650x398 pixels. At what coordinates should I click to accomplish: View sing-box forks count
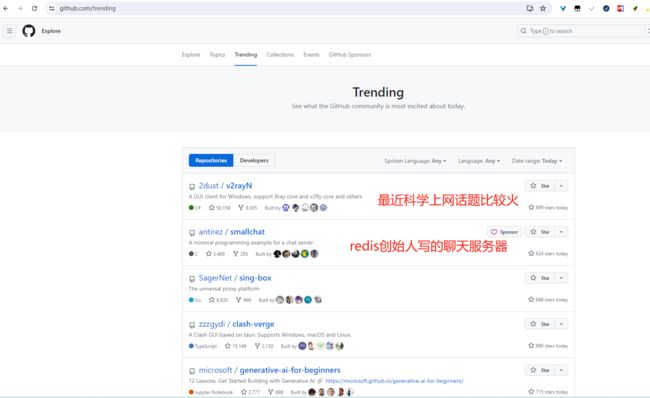[x=243, y=300]
